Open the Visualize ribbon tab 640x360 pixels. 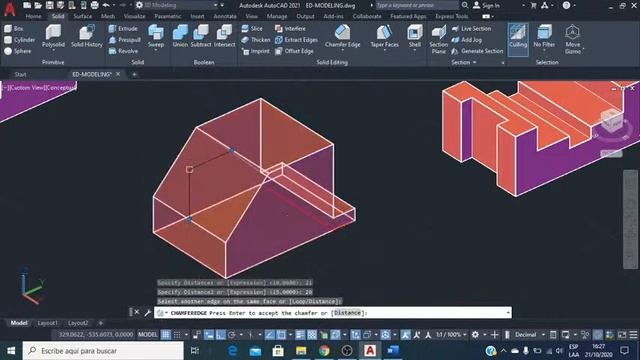point(134,16)
